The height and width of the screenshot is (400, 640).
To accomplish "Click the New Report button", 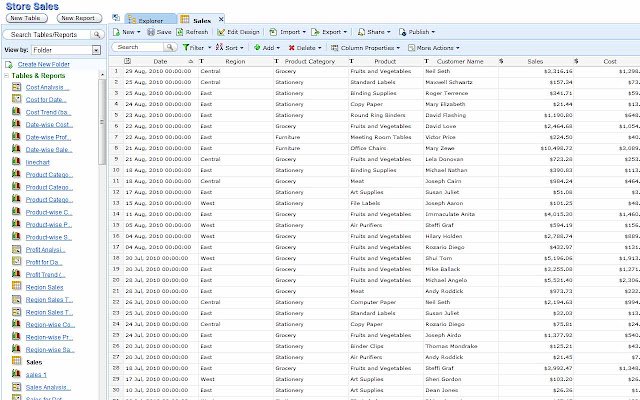I will (x=79, y=18).
